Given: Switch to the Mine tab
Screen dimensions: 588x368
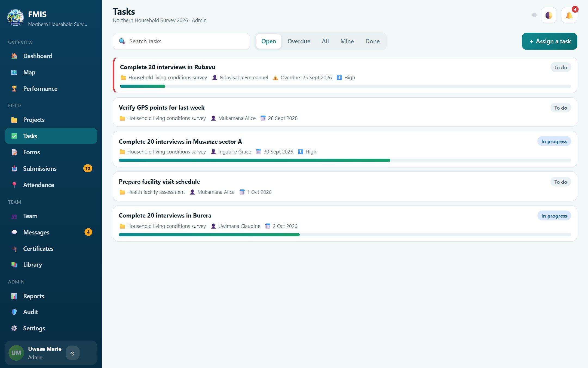Looking at the screenshot, I should point(347,41).
